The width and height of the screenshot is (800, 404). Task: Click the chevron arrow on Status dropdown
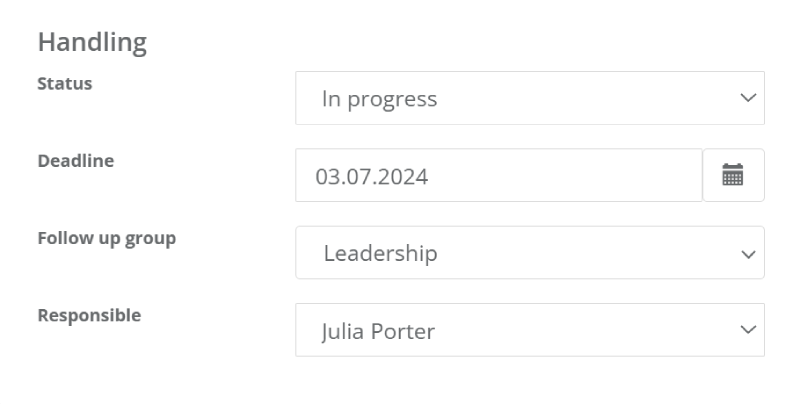748,97
